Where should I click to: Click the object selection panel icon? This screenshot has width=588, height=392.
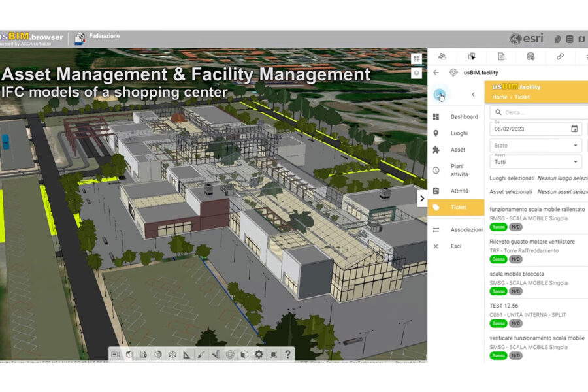pos(472,57)
